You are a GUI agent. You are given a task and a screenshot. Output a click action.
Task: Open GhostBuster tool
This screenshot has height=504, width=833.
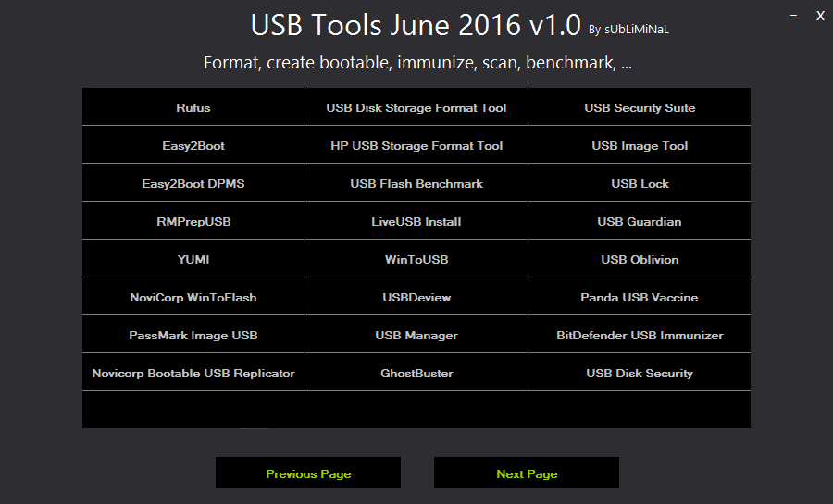pyautogui.click(x=416, y=373)
